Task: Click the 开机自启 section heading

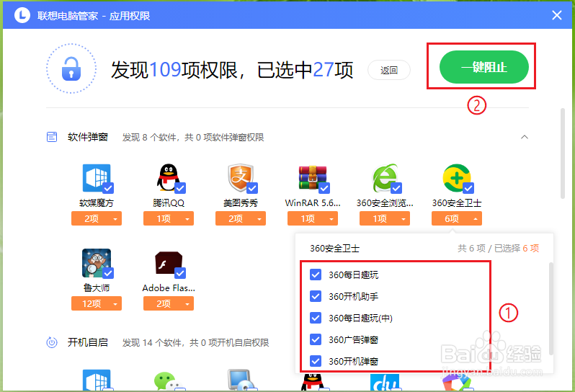Action: (88, 342)
